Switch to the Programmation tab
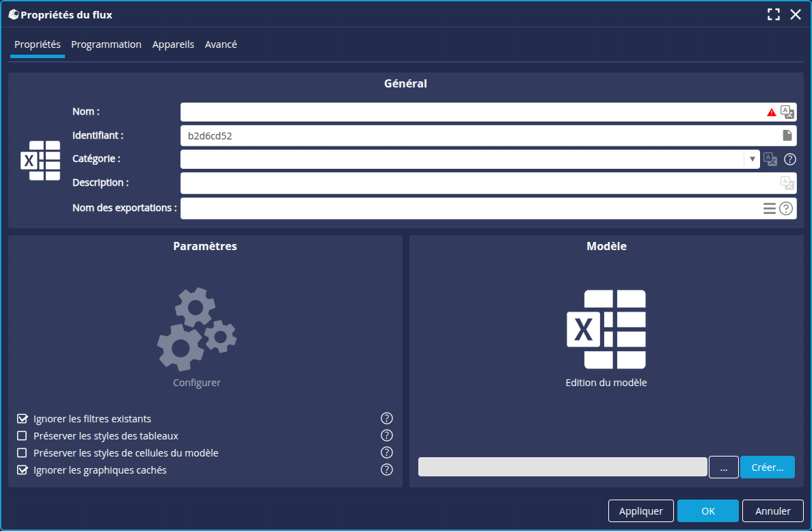This screenshot has width=812, height=531. point(106,44)
